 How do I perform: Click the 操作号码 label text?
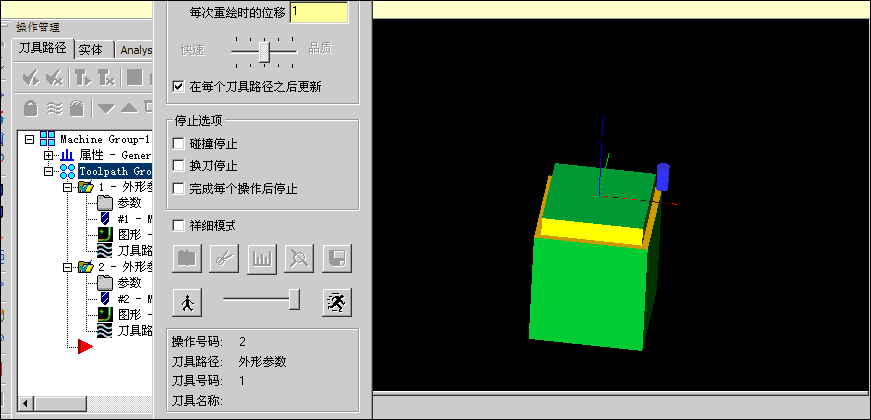click(197, 341)
